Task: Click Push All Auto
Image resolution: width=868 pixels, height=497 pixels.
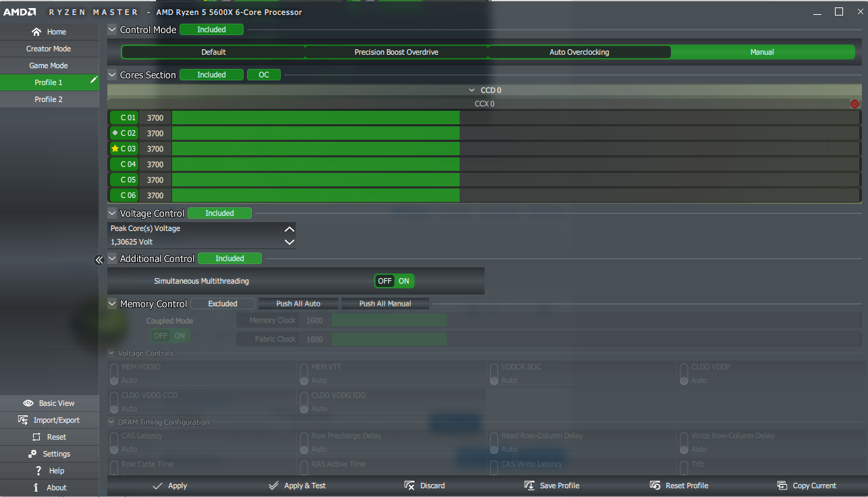Action: point(298,304)
